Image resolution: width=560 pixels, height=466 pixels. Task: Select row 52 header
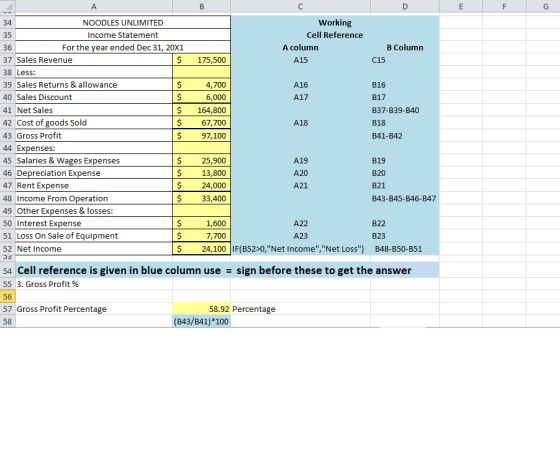[x=8, y=249]
